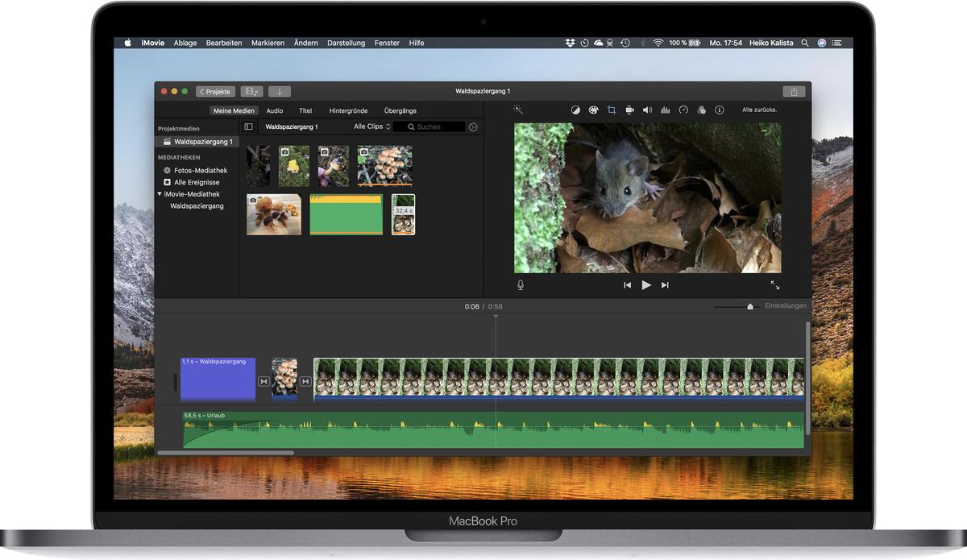
Task: Open the clip information icon
Action: pos(720,110)
